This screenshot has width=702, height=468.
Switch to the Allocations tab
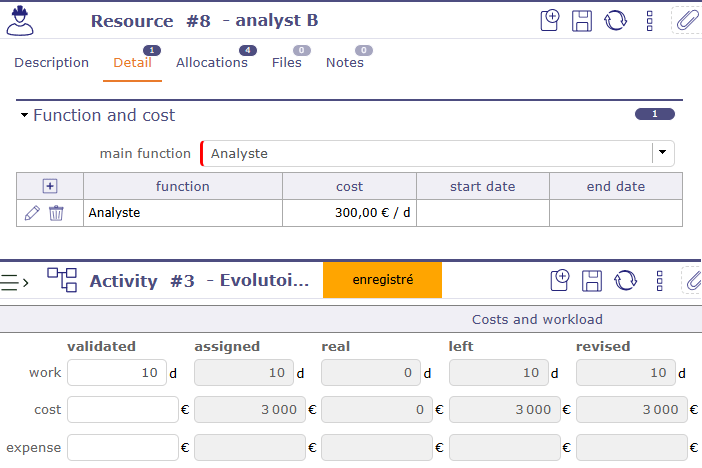211,63
